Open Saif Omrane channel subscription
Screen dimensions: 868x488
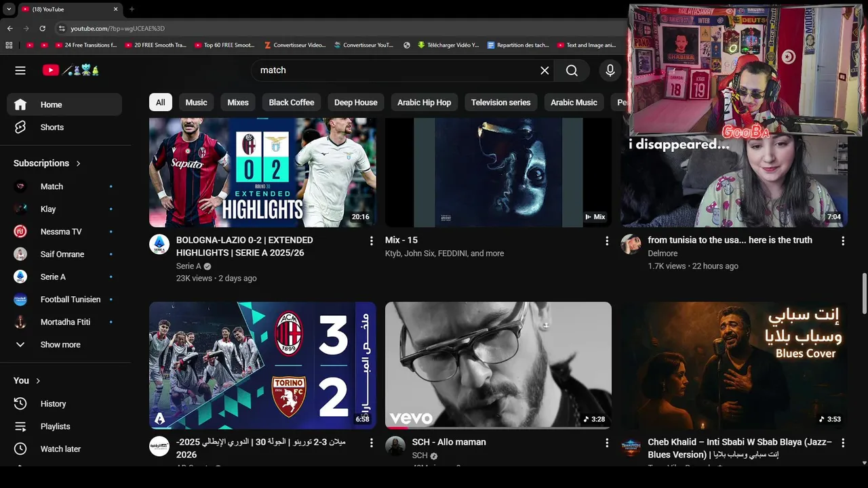[64, 254]
